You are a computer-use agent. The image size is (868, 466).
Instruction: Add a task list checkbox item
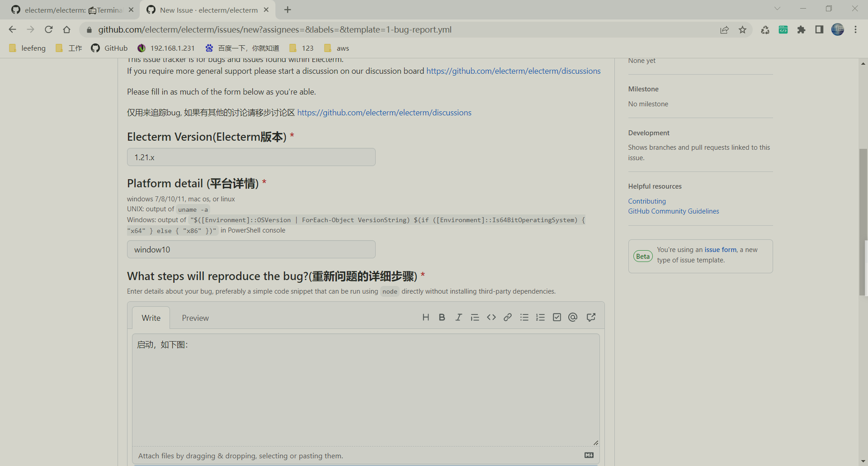(x=557, y=317)
